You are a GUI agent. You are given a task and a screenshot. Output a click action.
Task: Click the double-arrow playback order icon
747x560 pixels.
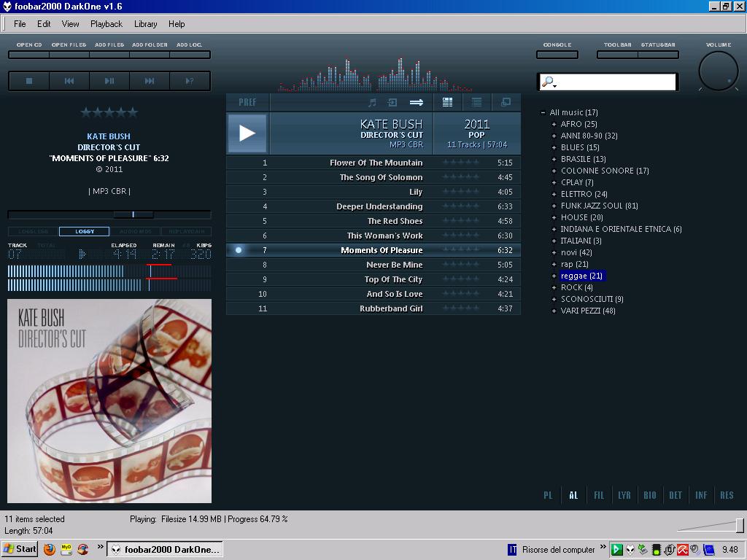pos(417,102)
